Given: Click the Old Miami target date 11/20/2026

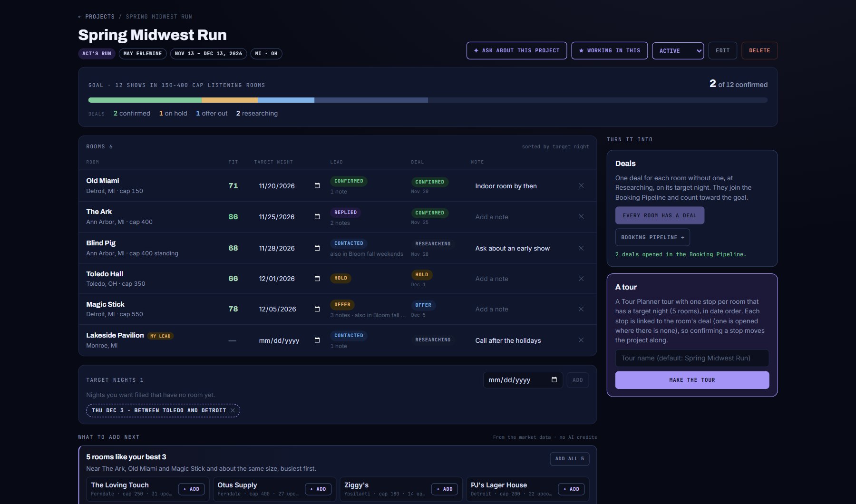Looking at the screenshot, I should click(x=277, y=186).
